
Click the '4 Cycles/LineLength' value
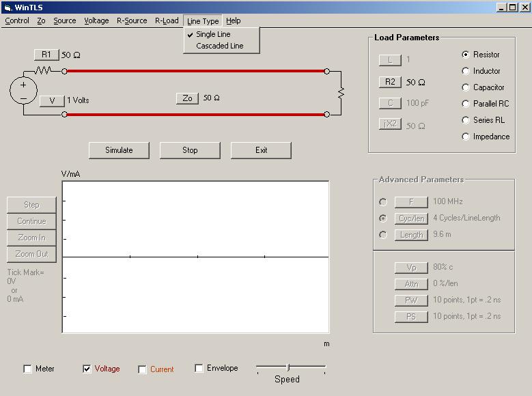pos(466,218)
